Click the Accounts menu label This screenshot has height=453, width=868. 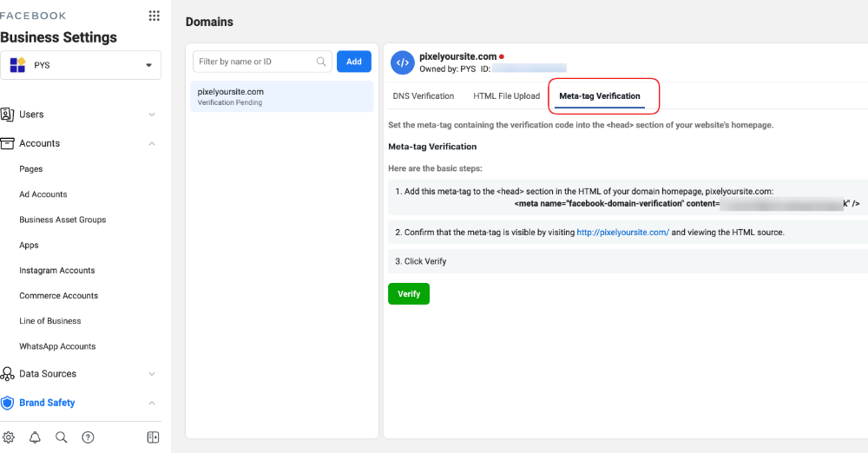click(39, 143)
